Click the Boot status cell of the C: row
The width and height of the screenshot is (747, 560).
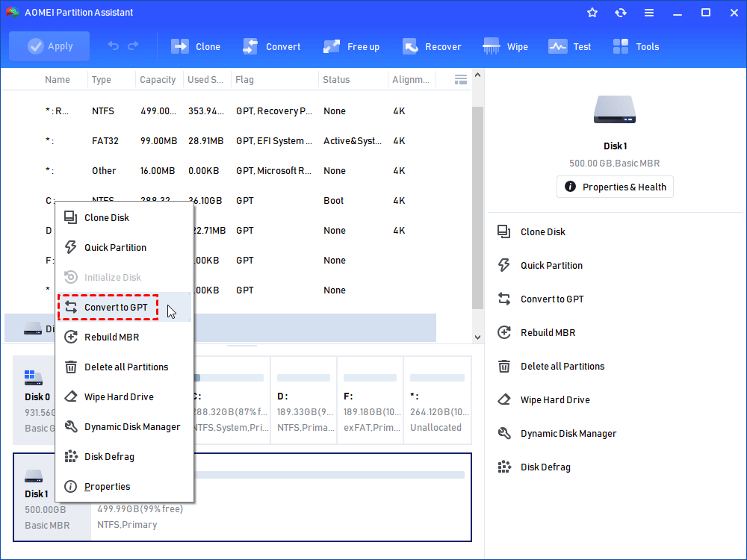[333, 200]
